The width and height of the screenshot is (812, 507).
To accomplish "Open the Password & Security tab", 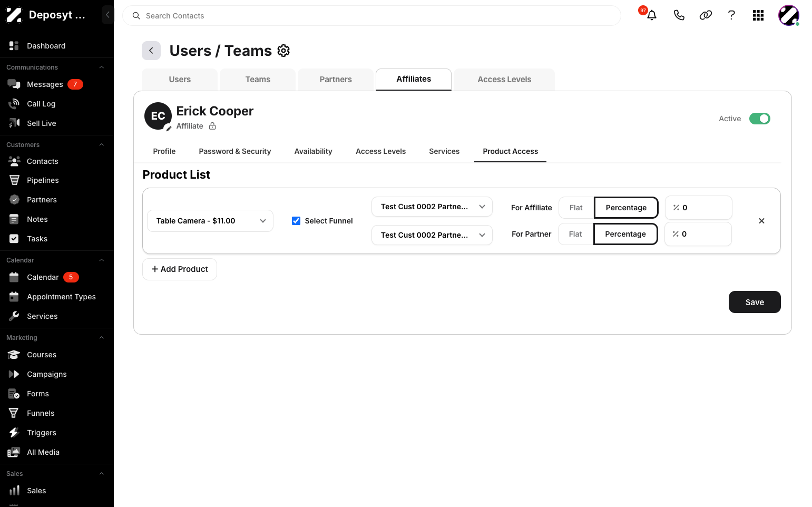I will click(235, 151).
